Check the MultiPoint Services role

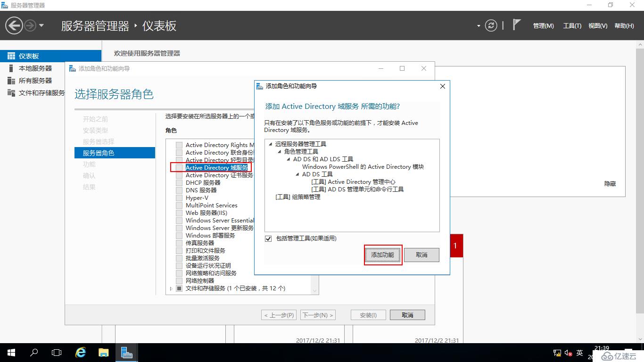coord(179,206)
